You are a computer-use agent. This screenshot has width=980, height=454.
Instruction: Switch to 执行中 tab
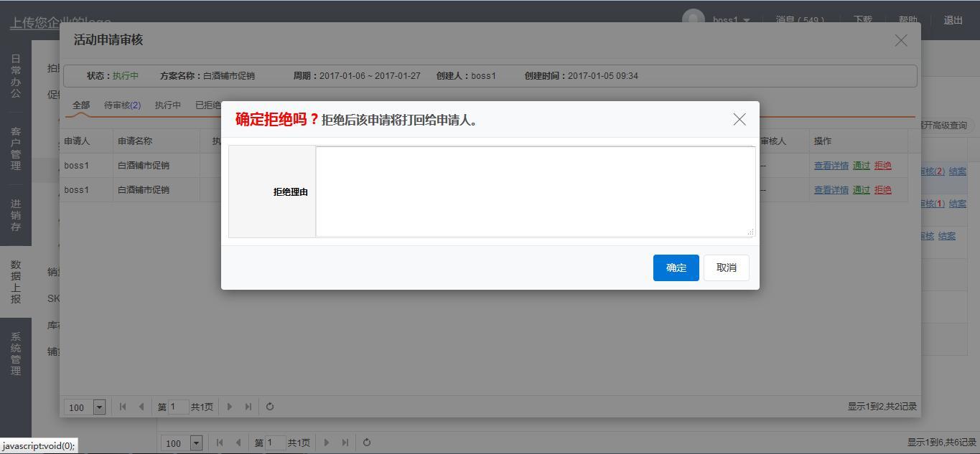pos(168,105)
